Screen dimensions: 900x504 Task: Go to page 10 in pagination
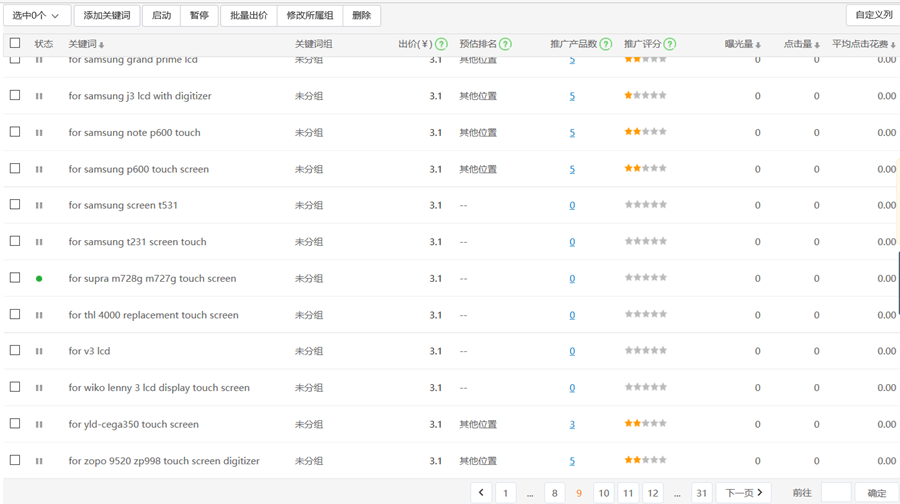click(x=603, y=493)
